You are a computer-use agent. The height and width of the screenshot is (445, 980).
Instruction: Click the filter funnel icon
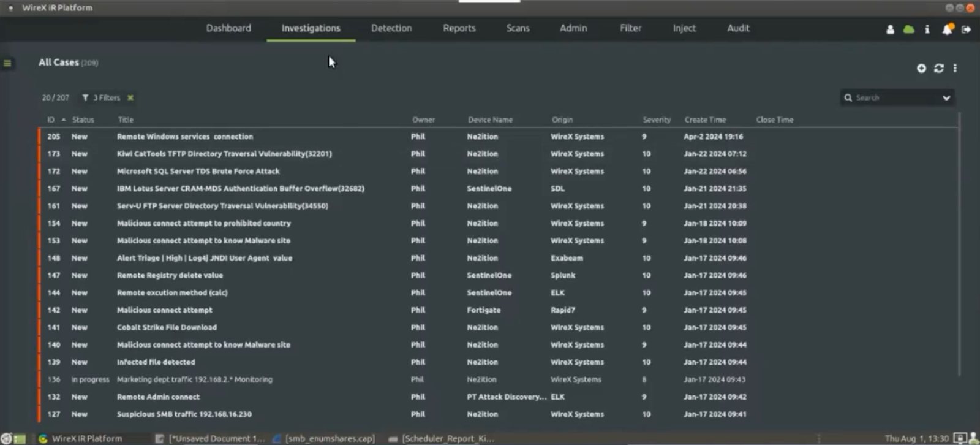[x=85, y=97]
